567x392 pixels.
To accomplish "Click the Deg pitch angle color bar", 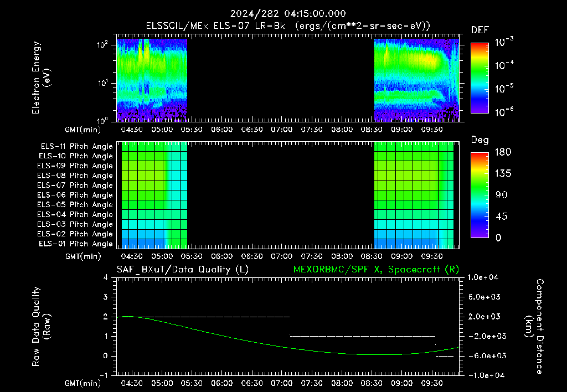I will click(x=480, y=195).
